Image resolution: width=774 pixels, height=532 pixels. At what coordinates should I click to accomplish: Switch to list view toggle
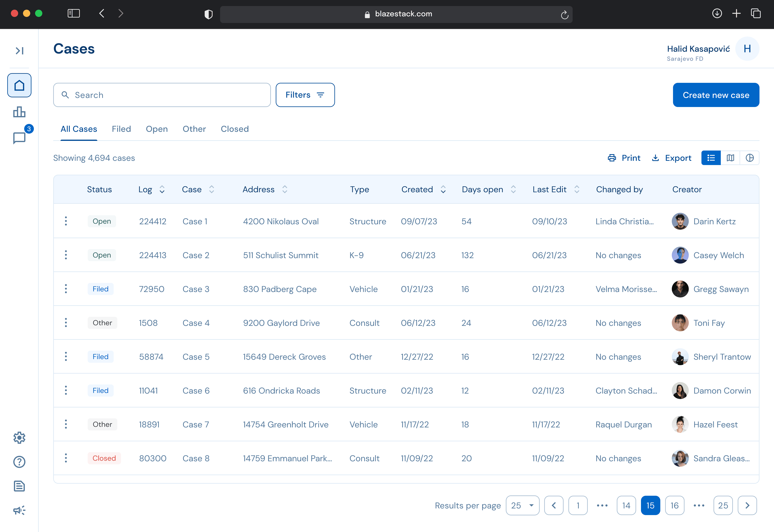[x=711, y=158]
